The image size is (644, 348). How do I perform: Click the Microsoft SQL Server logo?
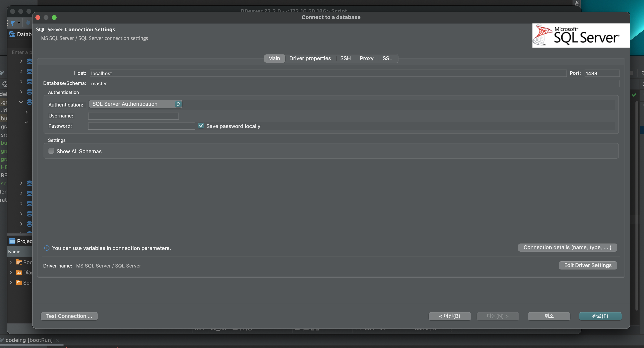[581, 35]
